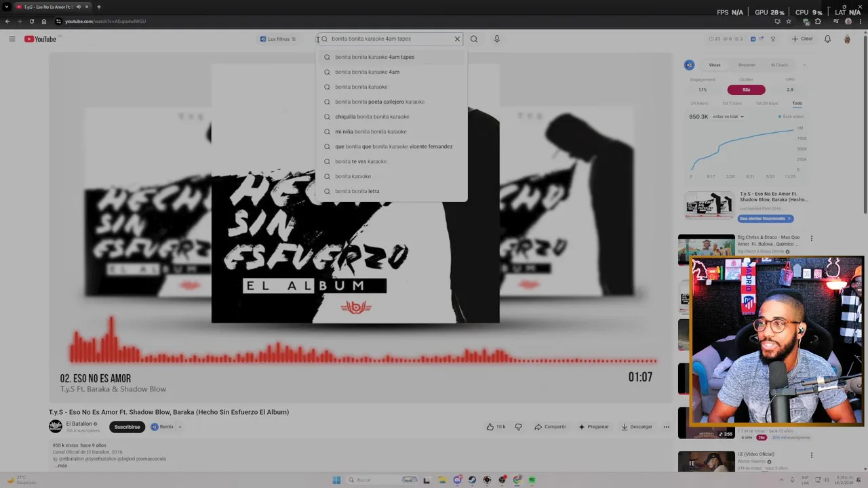Image resolution: width=868 pixels, height=488 pixels.
Task: Expand the Remix dropdown arrow
Action: click(180, 427)
